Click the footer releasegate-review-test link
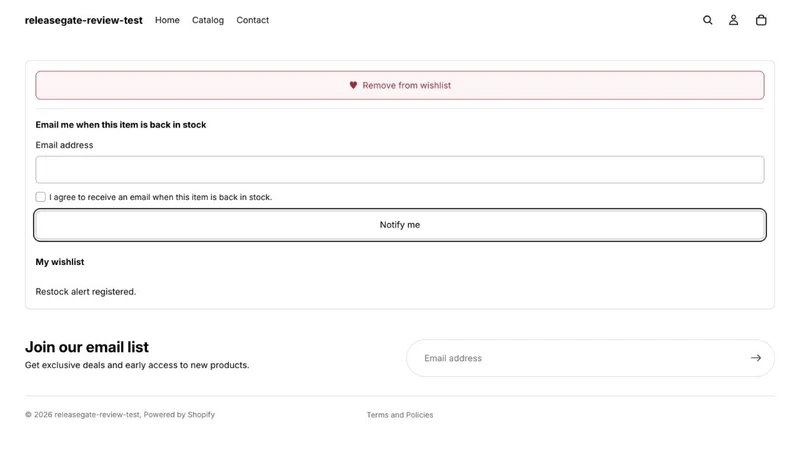800x450 pixels. click(x=96, y=415)
